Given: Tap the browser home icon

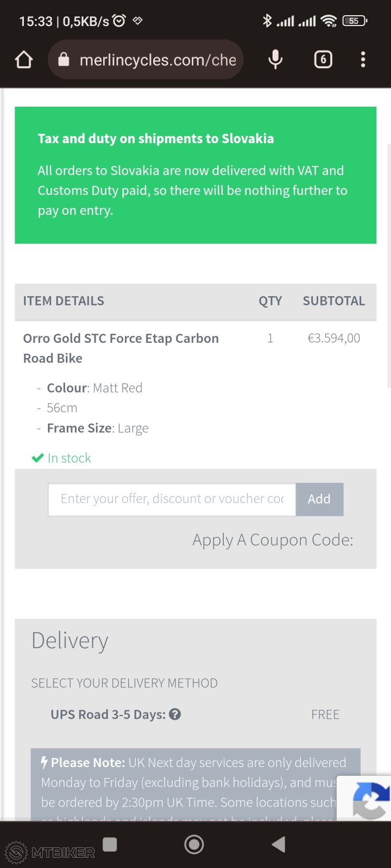Looking at the screenshot, I should (x=24, y=60).
